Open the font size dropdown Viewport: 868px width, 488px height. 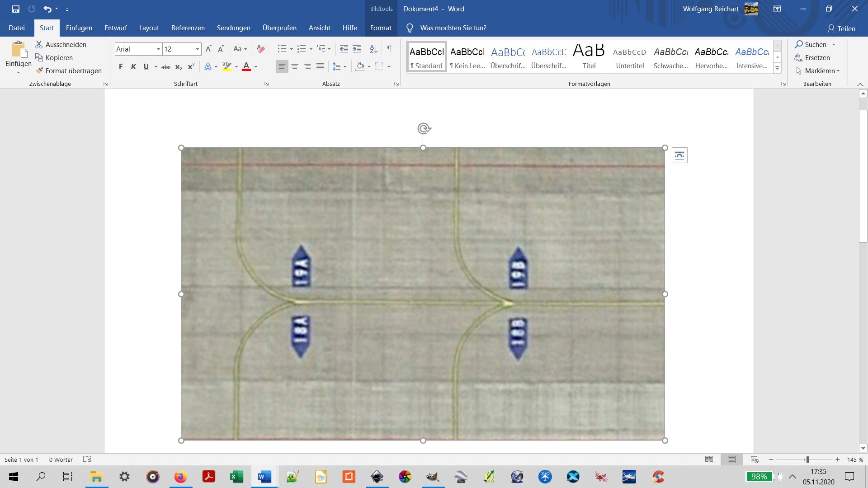[x=198, y=49]
